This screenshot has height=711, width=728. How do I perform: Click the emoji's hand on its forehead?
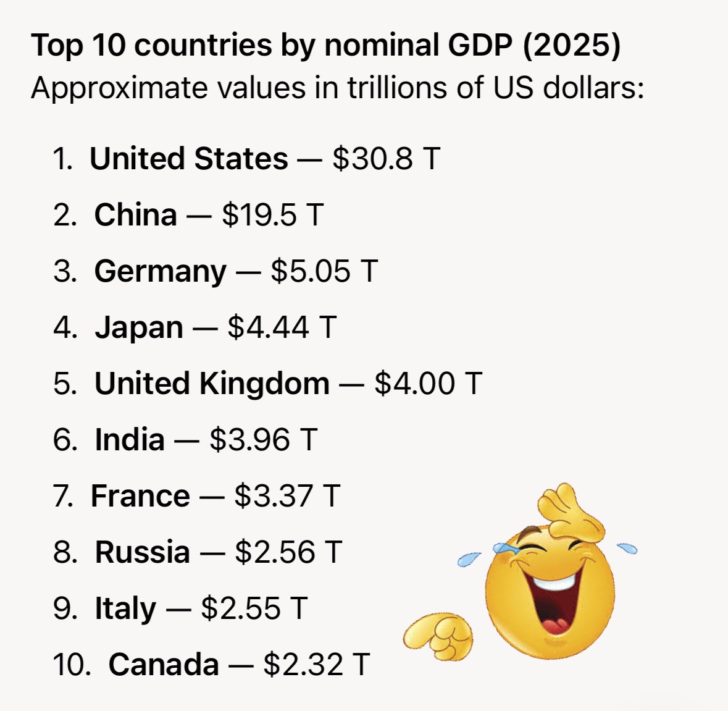pyautogui.click(x=571, y=511)
